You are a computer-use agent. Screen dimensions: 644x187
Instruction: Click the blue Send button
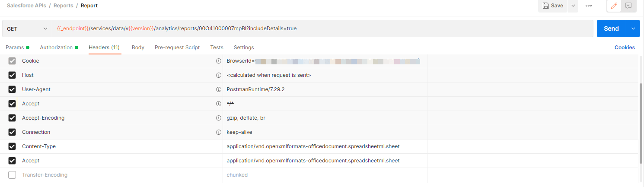(x=611, y=29)
